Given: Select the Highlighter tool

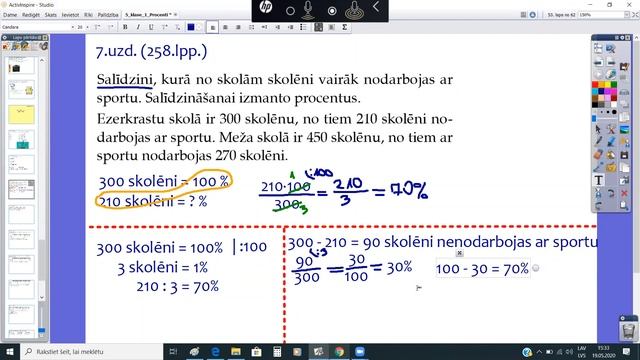Looking at the screenshot, I should (x=611, y=142).
